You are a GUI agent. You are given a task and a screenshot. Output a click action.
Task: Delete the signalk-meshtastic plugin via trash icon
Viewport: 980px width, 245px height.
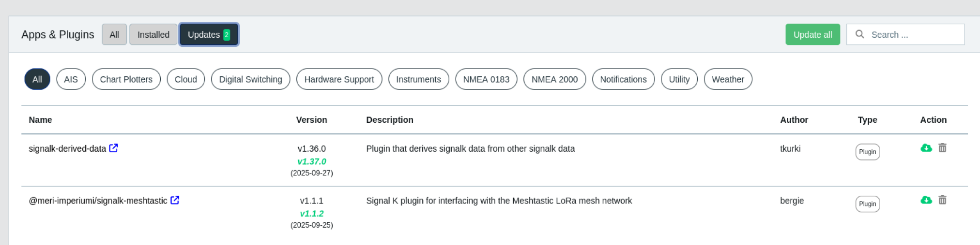point(942,200)
